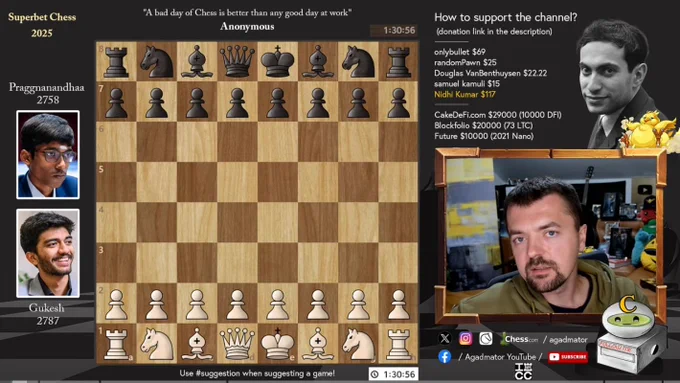The image size is (680, 383).
Task: Select the white queen on d1
Action: pos(237,344)
